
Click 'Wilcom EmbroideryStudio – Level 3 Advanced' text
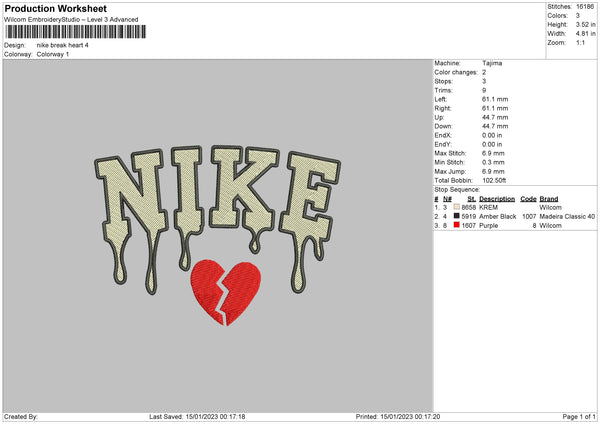(x=71, y=20)
